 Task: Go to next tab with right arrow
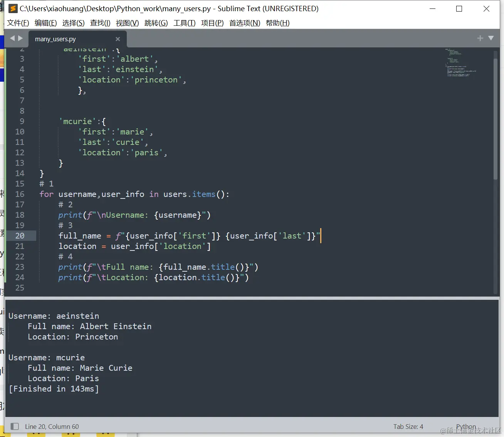[x=20, y=38]
